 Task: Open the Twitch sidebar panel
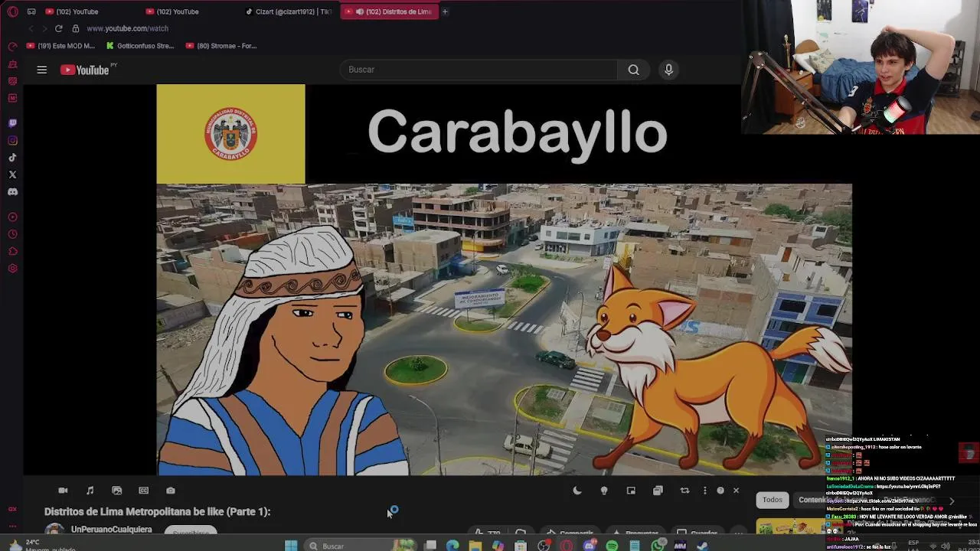12,123
